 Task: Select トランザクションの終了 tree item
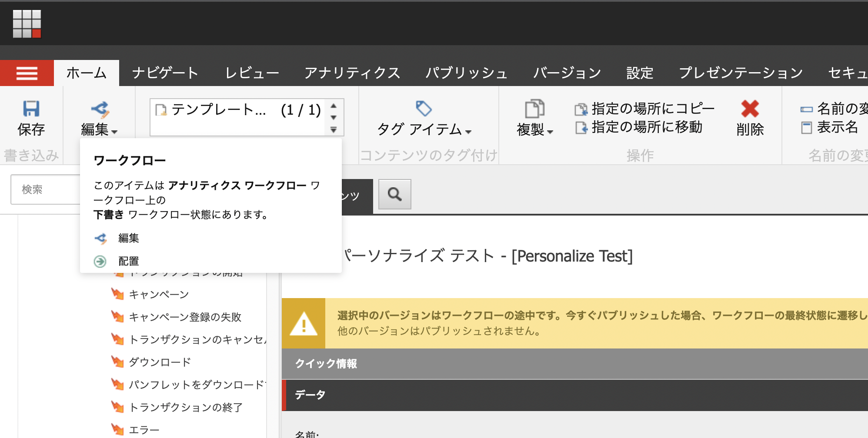click(x=186, y=408)
